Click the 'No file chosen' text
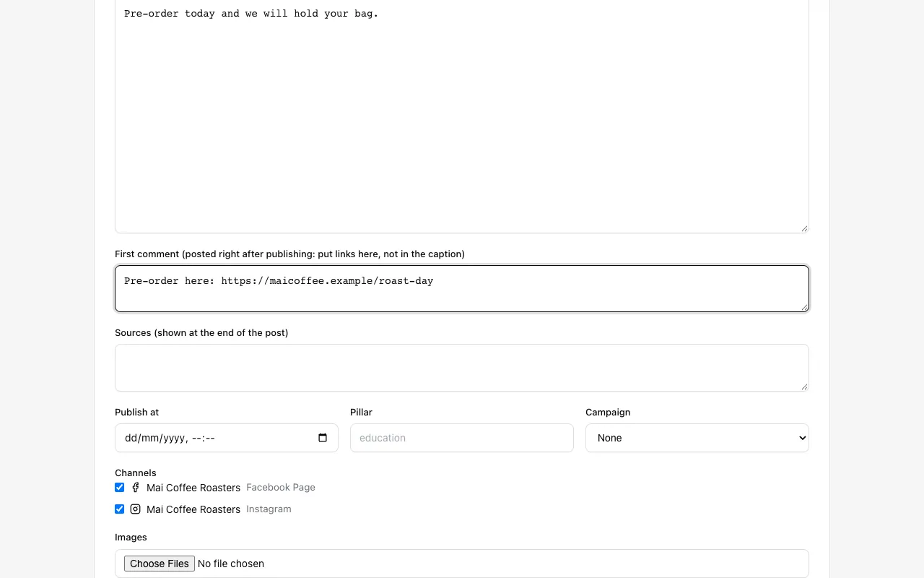 point(231,564)
